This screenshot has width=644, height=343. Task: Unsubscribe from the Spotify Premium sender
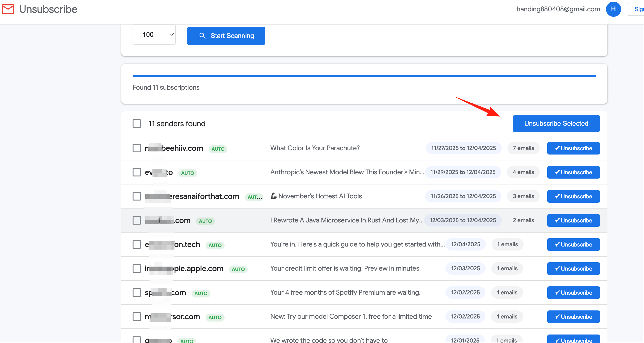coord(573,293)
